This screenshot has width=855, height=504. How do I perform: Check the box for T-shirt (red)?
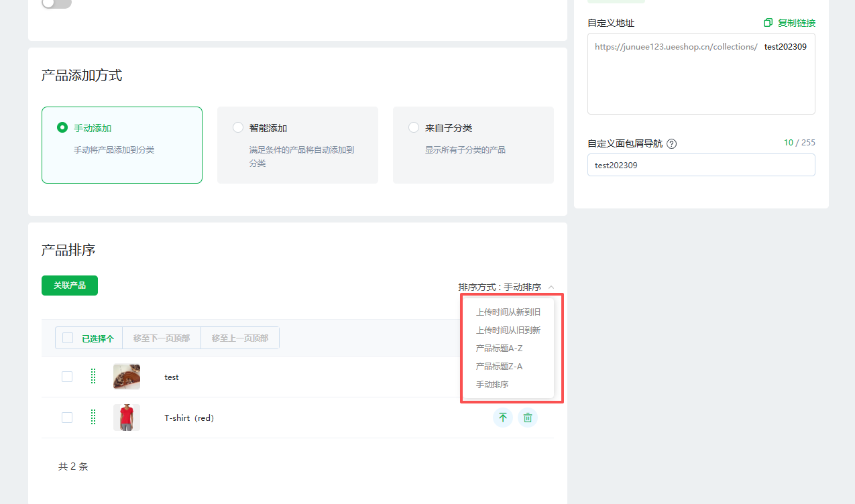[67, 418]
